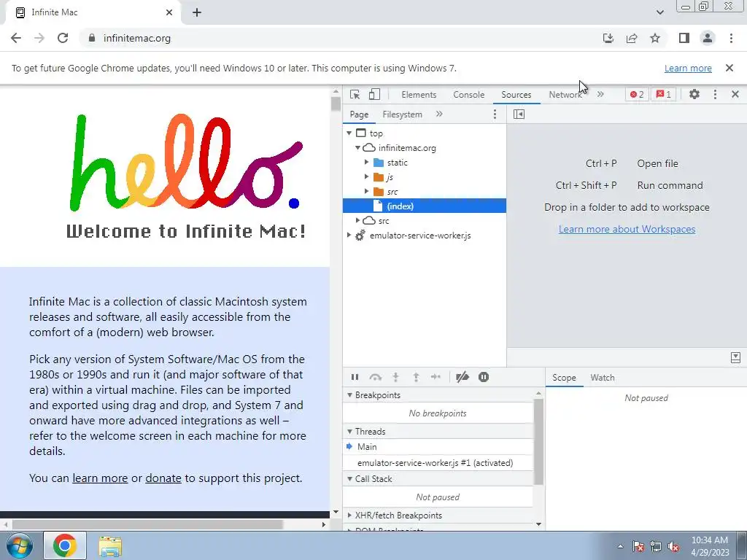747x560 pixels.
Task: Open the DevTools customize three-dot menu
Action: (715, 94)
